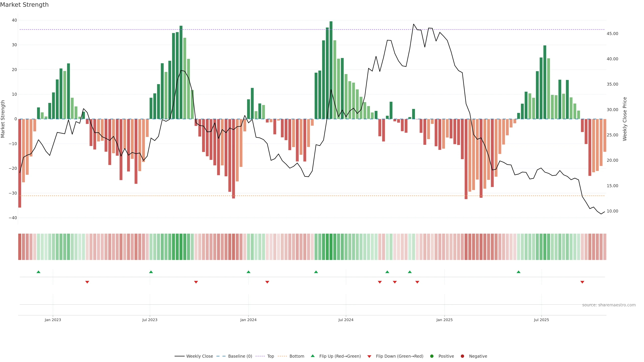Click the first red flip-down triangle in early 2023
Screen dimensions: 644x362
point(87,282)
